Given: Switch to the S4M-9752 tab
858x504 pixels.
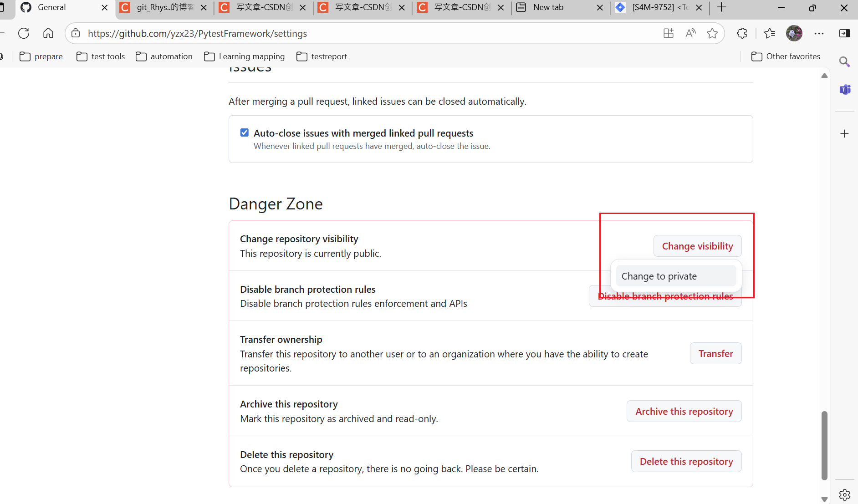Looking at the screenshot, I should tap(659, 8).
